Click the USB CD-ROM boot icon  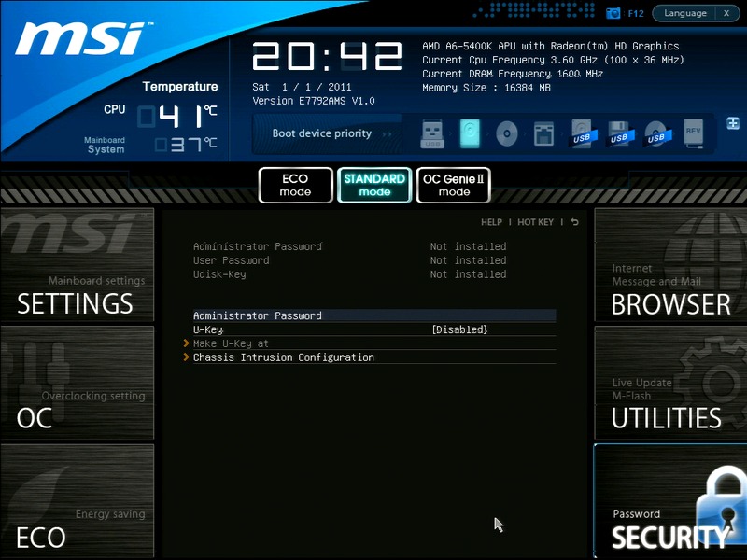pos(655,134)
